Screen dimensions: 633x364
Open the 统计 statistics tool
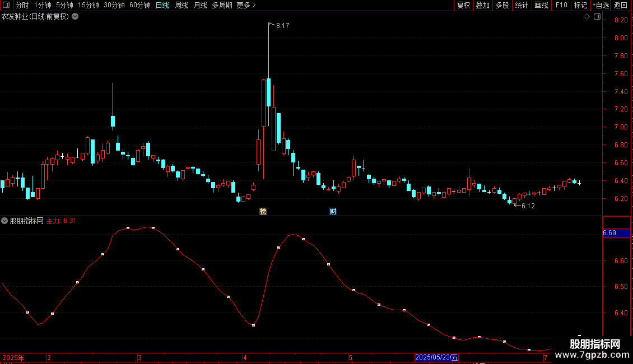pyautogui.click(x=522, y=5)
